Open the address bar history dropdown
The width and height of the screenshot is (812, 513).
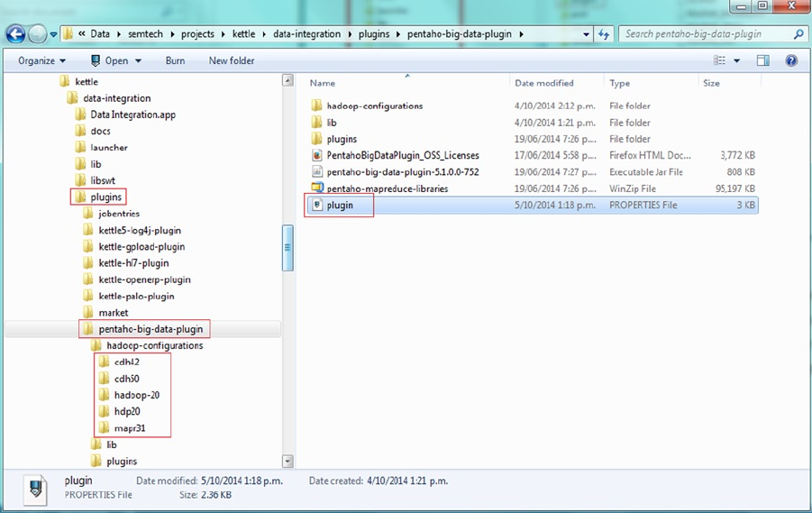pos(586,34)
